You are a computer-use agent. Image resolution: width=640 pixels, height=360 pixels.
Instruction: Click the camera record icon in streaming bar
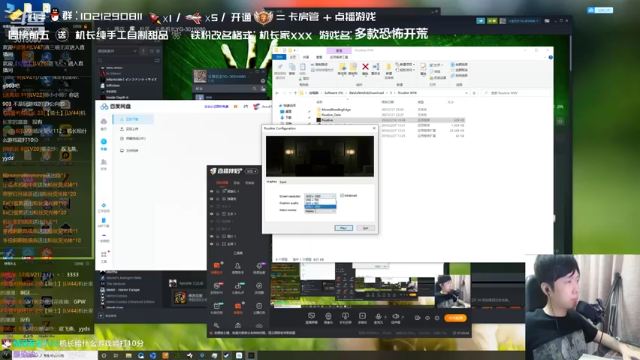[x=417, y=318]
